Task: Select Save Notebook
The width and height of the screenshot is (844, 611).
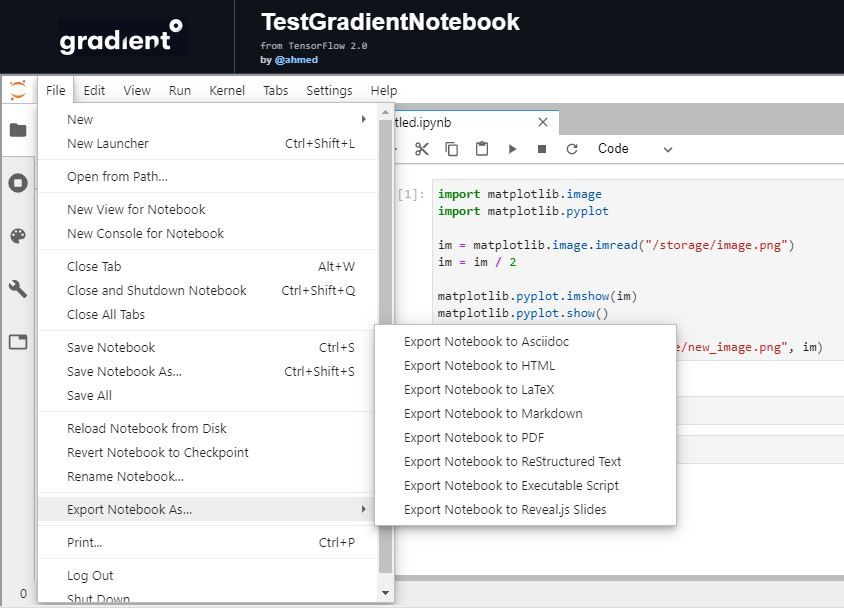Action: tap(208, 347)
